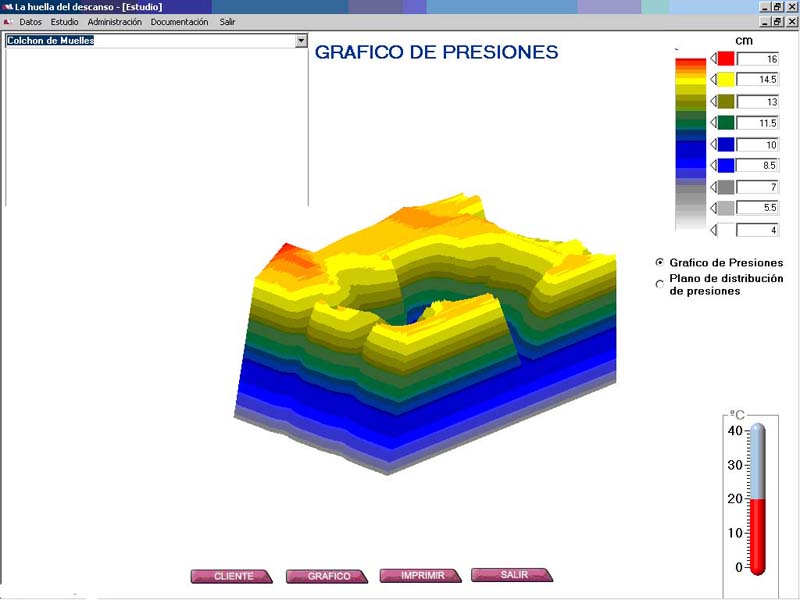The height and width of the screenshot is (600, 800).
Task: Click the IMPRIMIR button to print
Action: (421, 575)
